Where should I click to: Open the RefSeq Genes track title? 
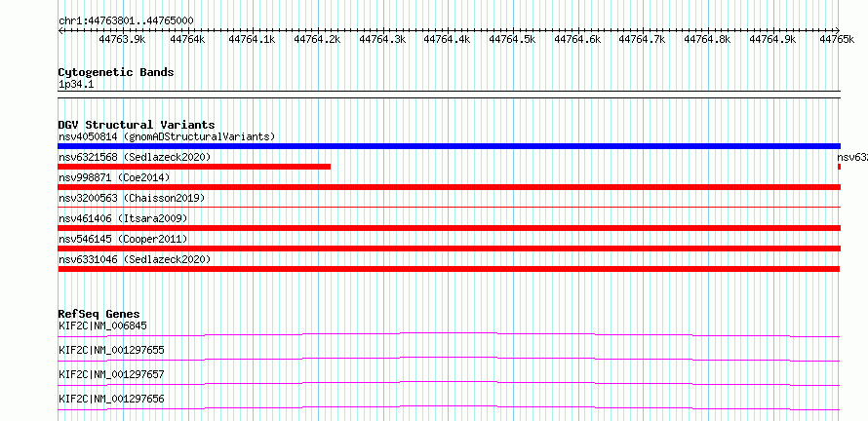[99, 314]
